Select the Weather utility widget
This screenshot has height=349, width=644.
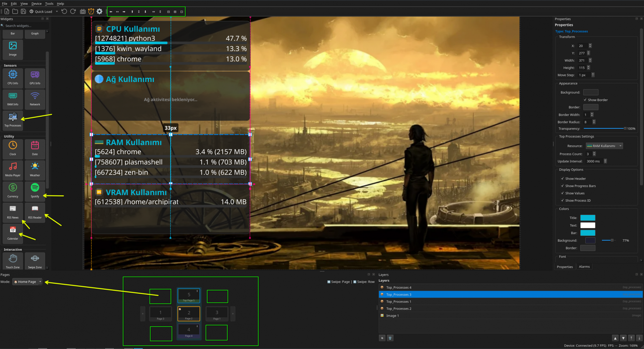pyautogui.click(x=35, y=169)
